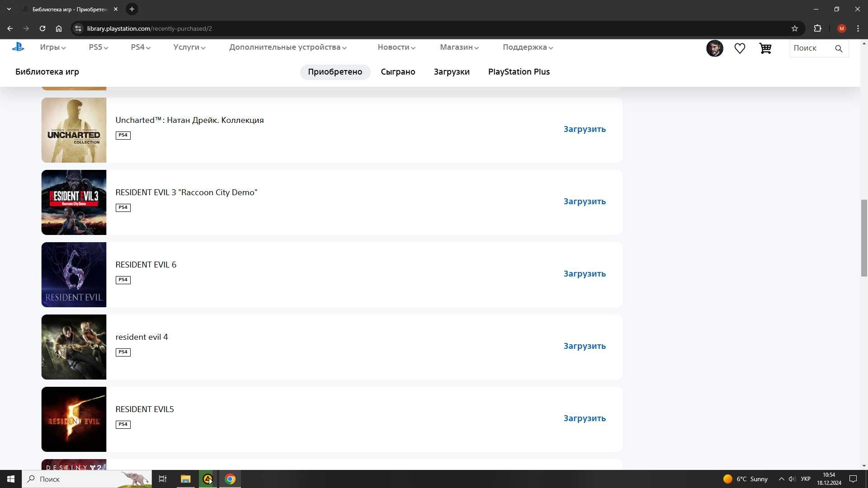Go to browser home page
Image resolution: width=868 pixels, height=488 pixels.
point(59,28)
